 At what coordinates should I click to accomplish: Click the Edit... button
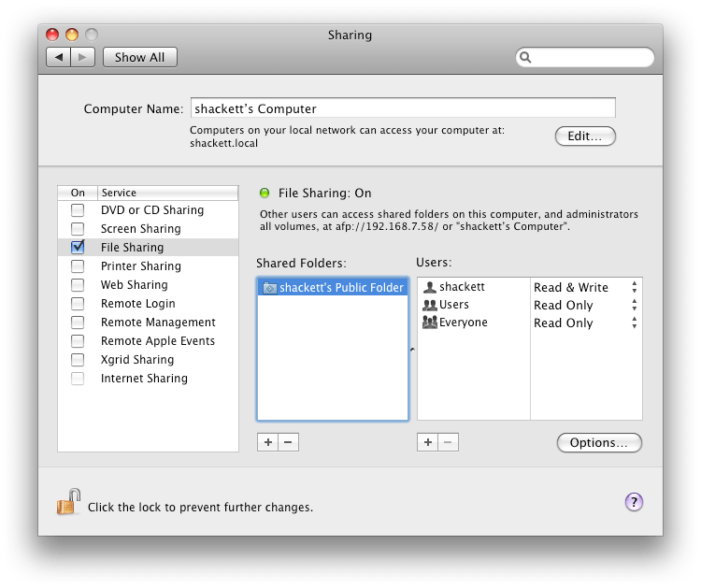click(x=585, y=136)
